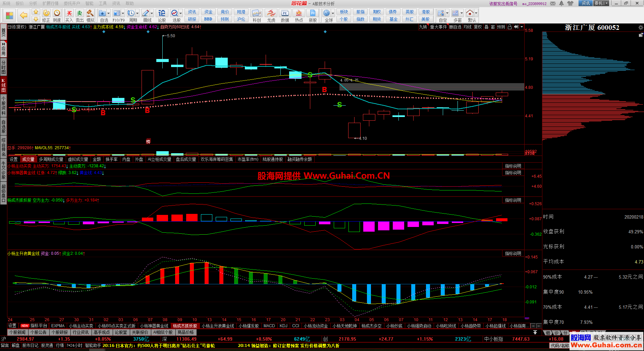
Task: Switch to the MACD indicator tab
Action: pyautogui.click(x=269, y=326)
